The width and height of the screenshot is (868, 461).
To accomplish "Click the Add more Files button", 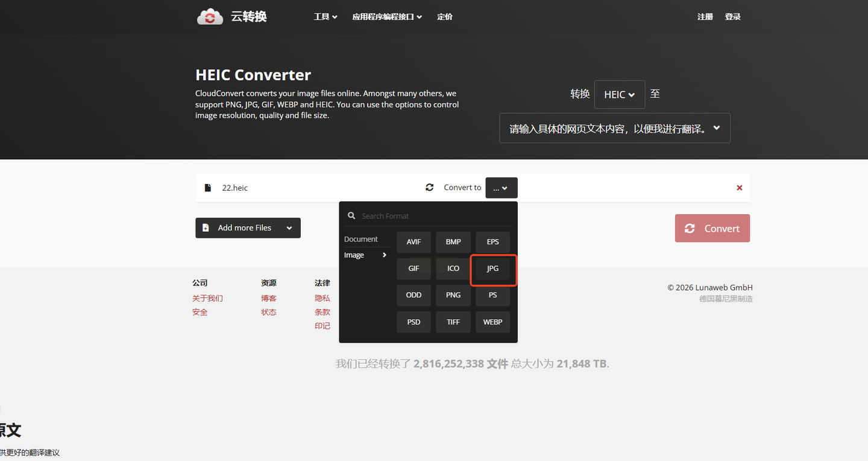I will 248,228.
